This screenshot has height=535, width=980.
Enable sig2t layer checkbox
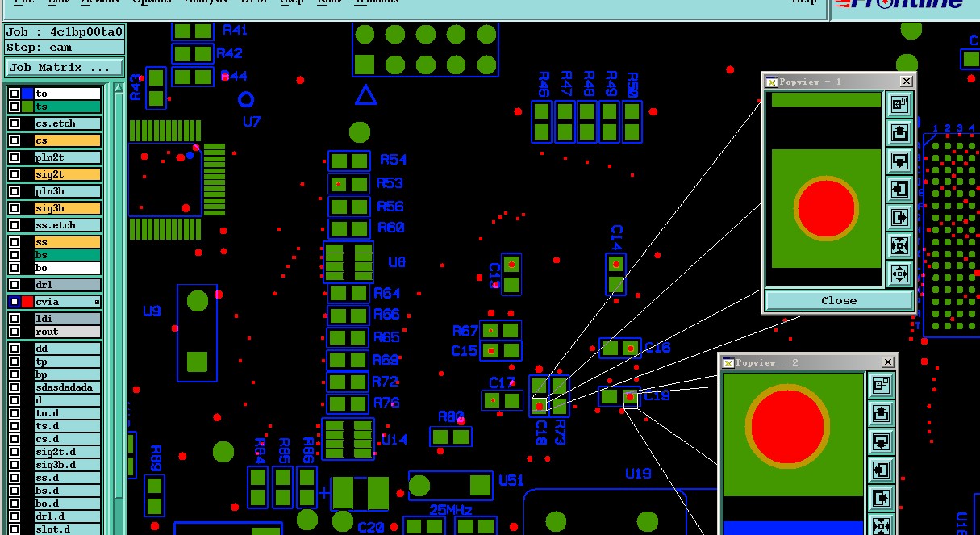click(15, 174)
